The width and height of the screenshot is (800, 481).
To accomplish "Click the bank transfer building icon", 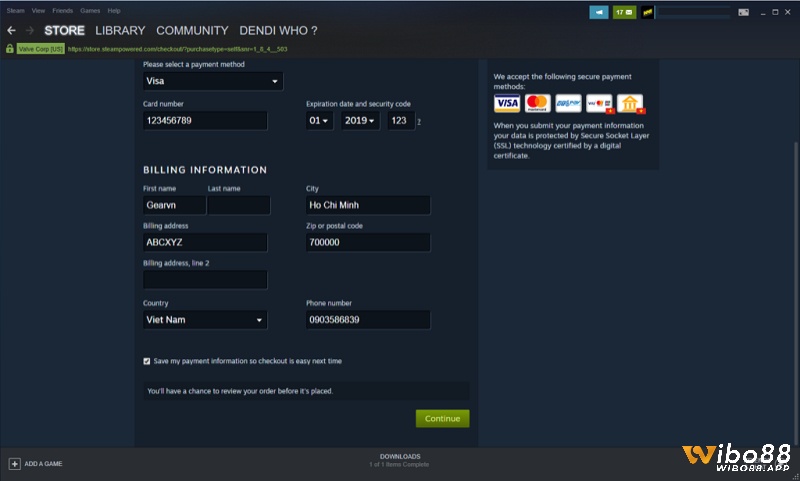I will click(630, 104).
